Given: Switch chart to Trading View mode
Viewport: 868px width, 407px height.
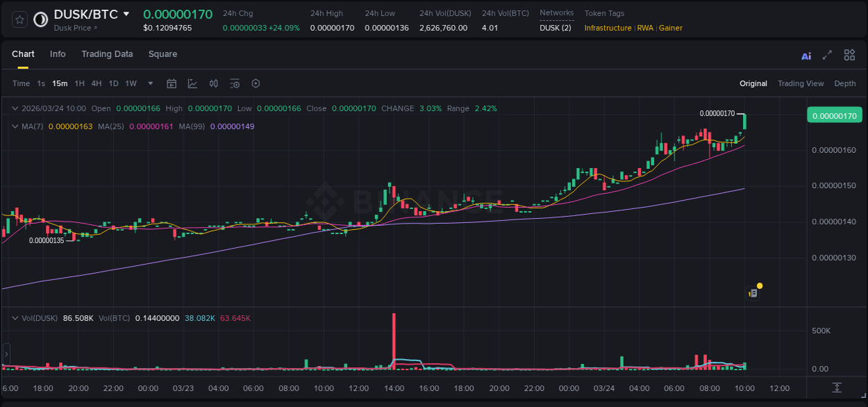Looking at the screenshot, I should 800,83.
